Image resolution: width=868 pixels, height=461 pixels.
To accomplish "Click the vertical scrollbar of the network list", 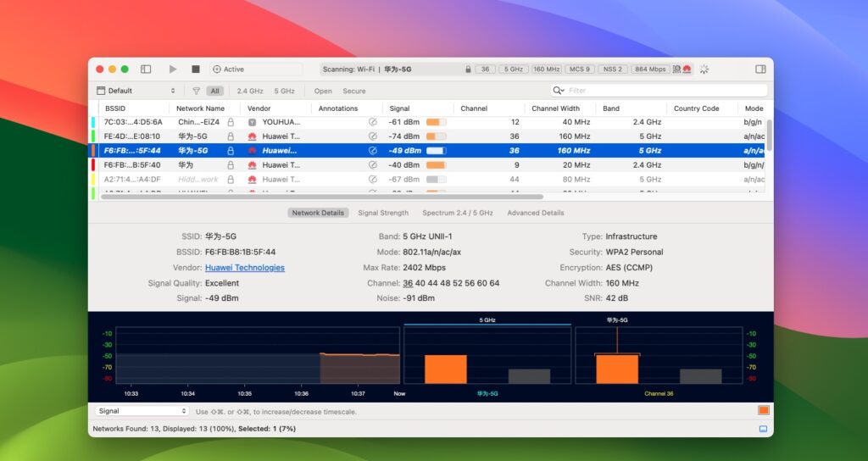I will (x=769, y=135).
